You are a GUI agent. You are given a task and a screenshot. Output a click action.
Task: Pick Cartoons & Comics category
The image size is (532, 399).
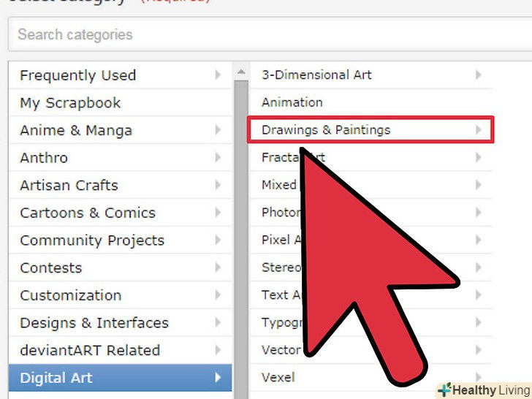(120, 213)
